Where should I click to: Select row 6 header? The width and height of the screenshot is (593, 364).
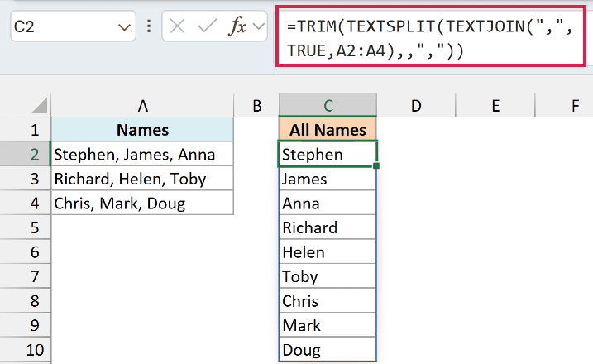point(26,252)
